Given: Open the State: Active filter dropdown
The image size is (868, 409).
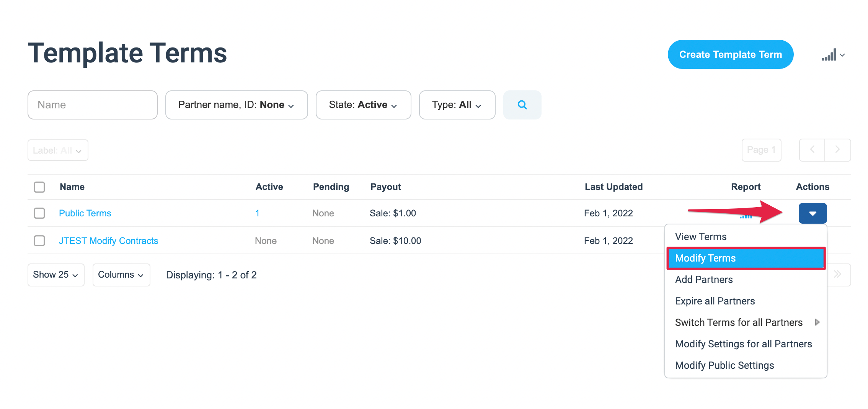Looking at the screenshot, I should [x=363, y=105].
